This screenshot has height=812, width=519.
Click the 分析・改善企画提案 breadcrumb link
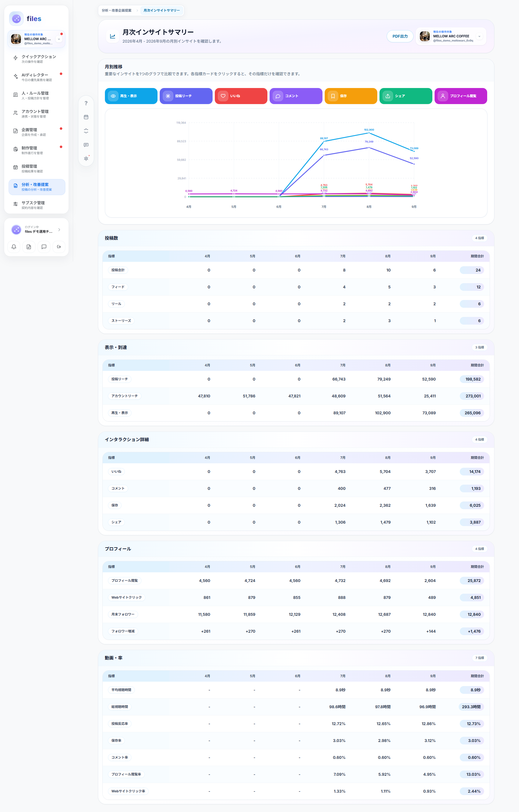pos(117,11)
